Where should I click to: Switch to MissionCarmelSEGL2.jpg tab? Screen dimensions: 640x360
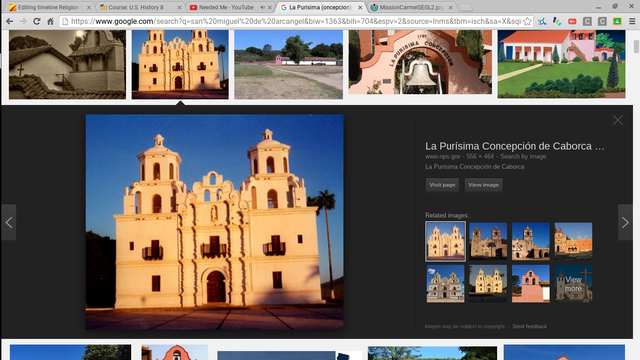410,7
